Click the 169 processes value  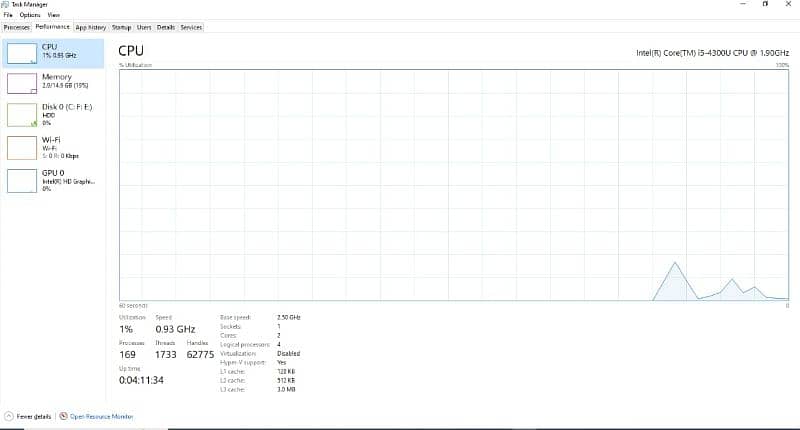point(128,355)
